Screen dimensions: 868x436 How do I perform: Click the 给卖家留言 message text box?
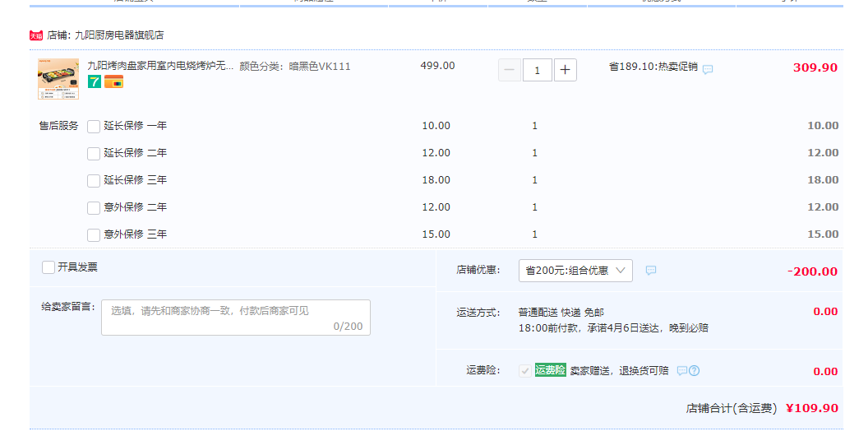[236, 318]
